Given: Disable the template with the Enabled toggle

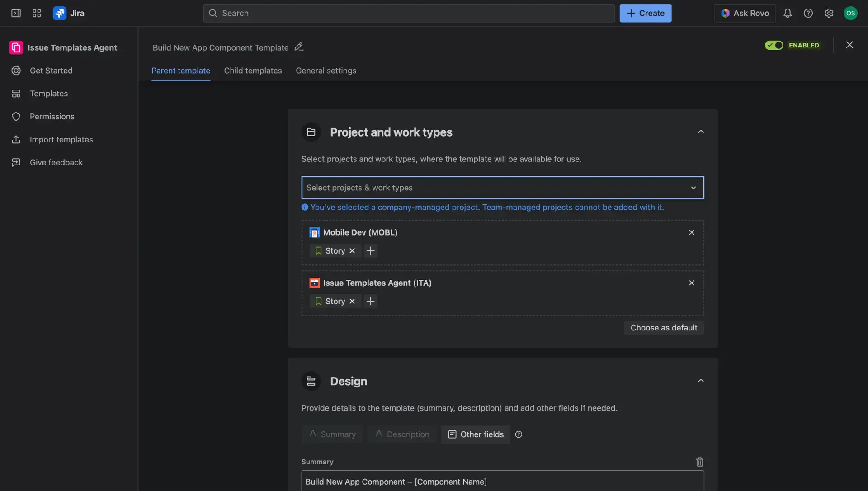Looking at the screenshot, I should tap(774, 45).
